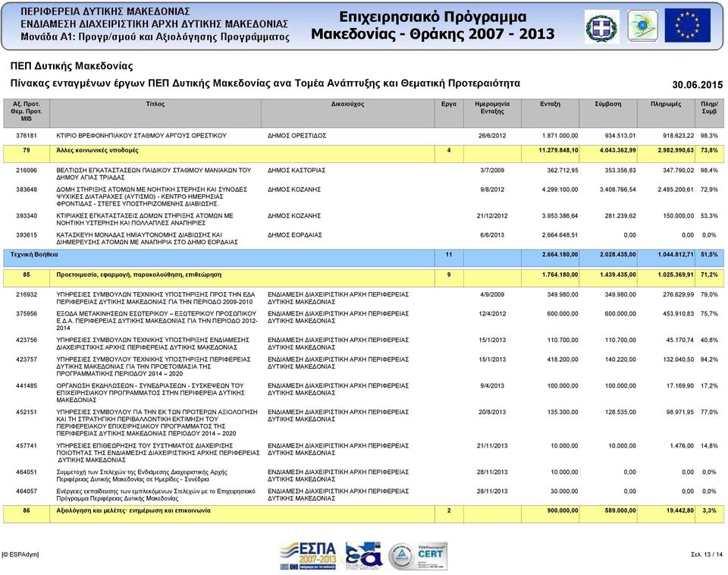This screenshot has height=575, width=728.
Task: Select MIS code 457741
Action: [27, 446]
